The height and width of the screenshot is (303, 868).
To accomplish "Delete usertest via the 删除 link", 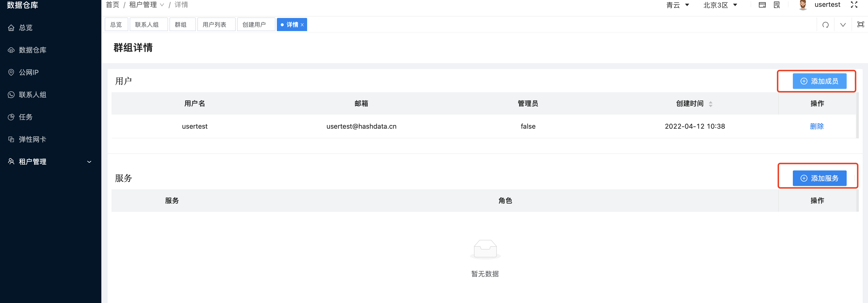I will click(817, 126).
